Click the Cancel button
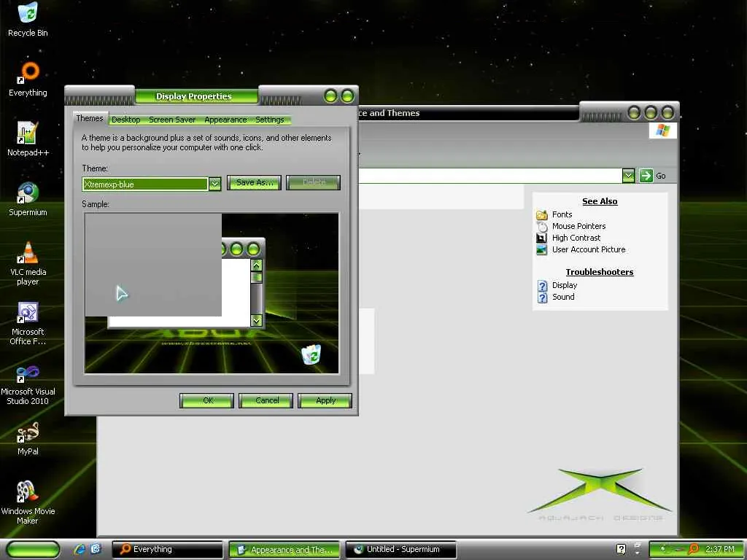 [266, 400]
